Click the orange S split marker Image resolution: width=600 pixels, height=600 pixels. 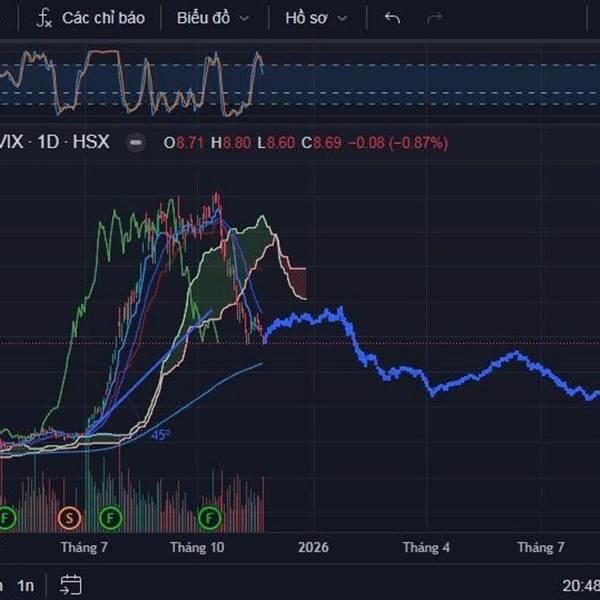pyautogui.click(x=69, y=518)
